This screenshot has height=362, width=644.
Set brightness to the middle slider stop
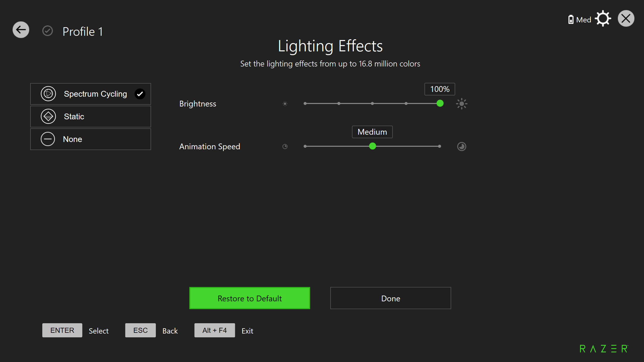pyautogui.click(x=372, y=103)
